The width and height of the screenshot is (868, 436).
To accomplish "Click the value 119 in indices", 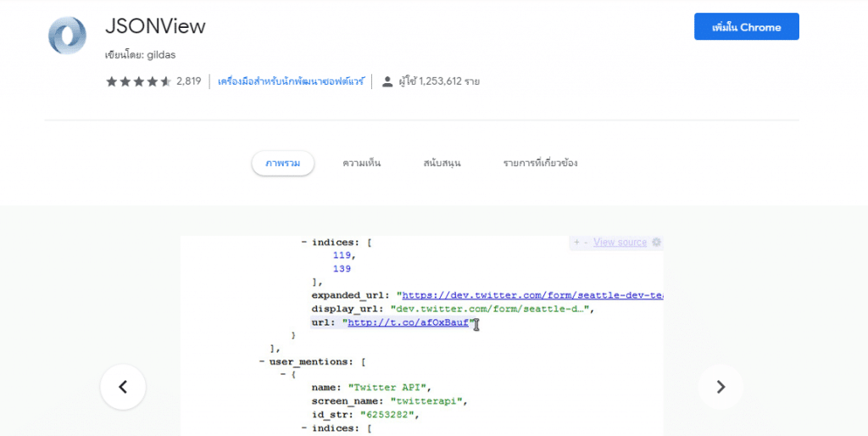I will (x=342, y=255).
